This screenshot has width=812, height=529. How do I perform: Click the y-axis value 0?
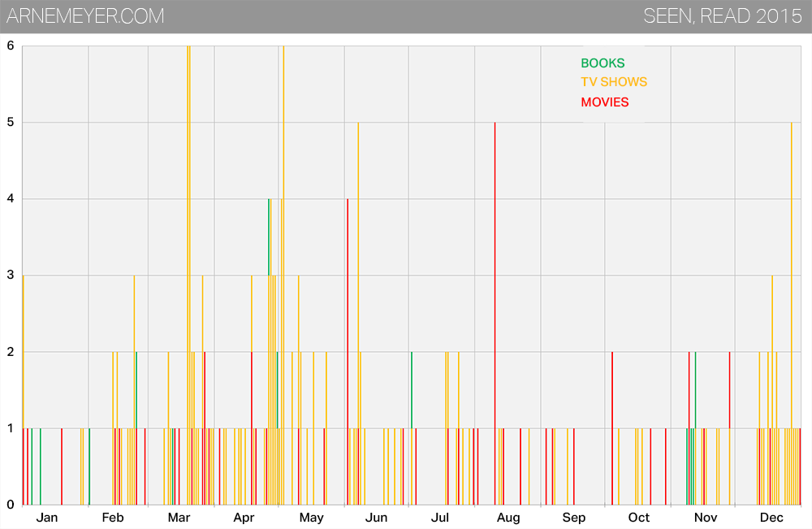(11, 505)
